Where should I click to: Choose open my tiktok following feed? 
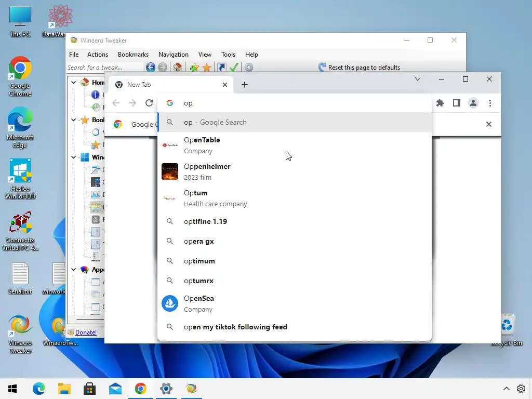coord(295,327)
